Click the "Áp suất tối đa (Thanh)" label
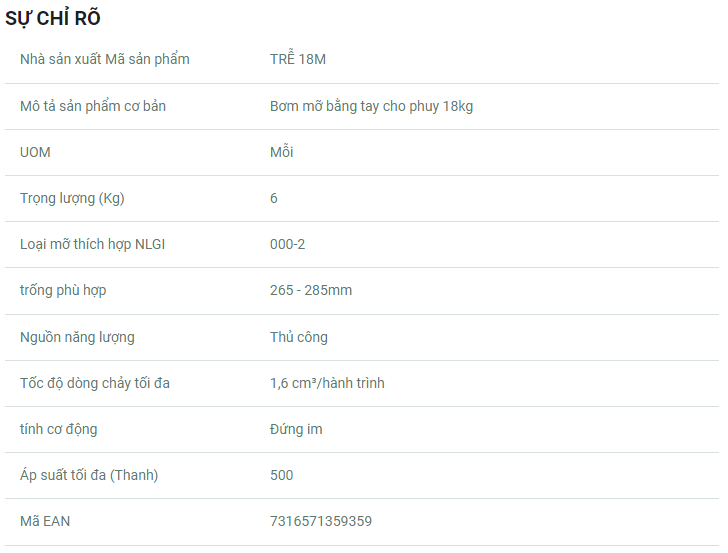The height and width of the screenshot is (553, 728). 89,475
